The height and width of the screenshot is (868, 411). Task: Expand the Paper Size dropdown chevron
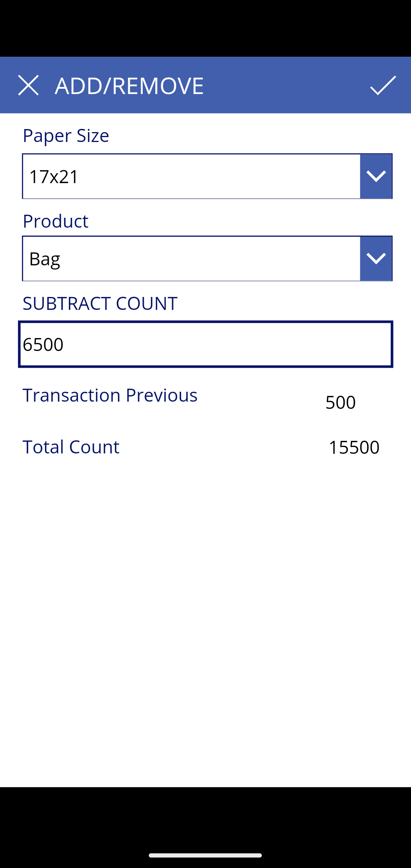pos(376,176)
